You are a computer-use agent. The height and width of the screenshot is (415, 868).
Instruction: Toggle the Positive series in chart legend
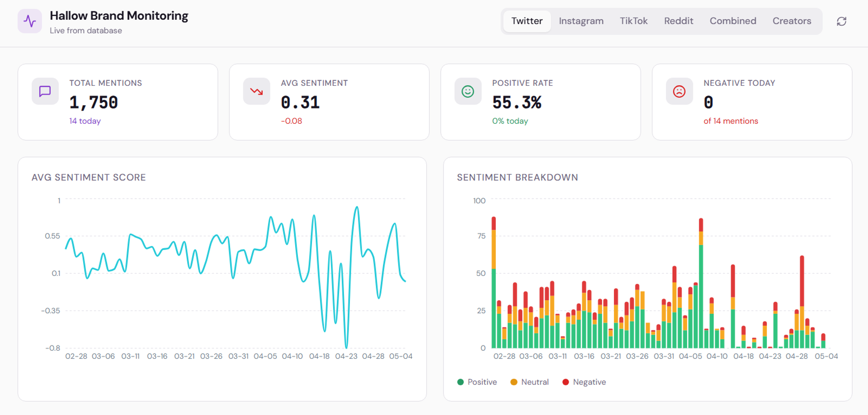coord(477,382)
